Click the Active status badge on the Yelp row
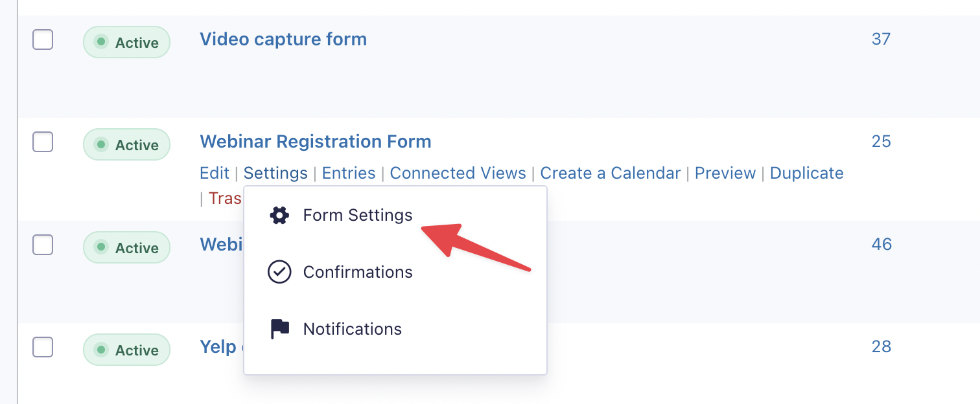Viewport: 980px width, 404px height. pyautogui.click(x=126, y=350)
